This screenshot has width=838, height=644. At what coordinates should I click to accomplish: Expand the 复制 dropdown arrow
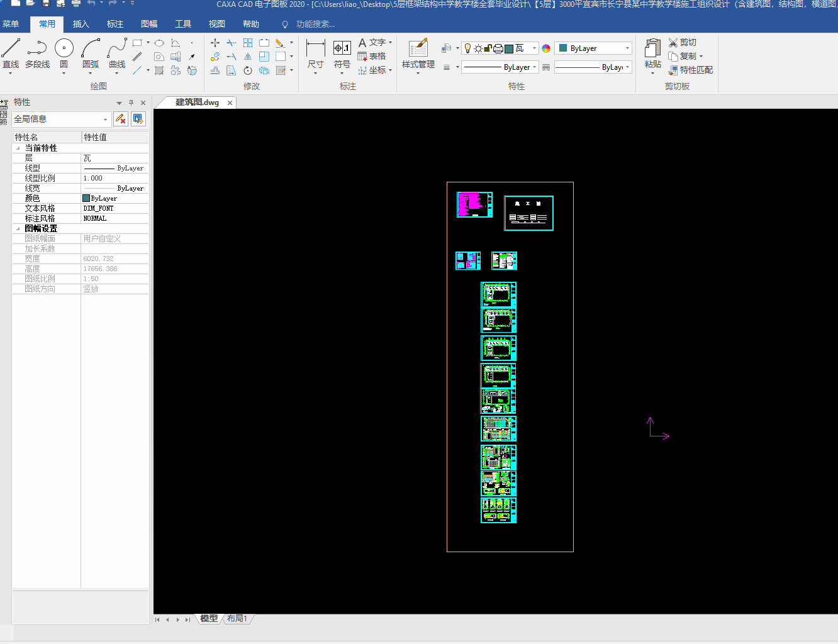click(x=701, y=56)
